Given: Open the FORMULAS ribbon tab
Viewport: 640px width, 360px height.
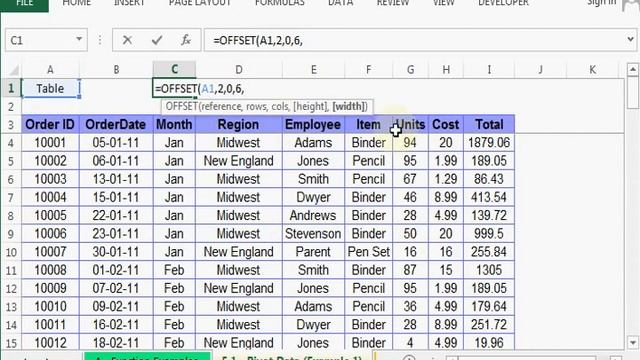Looking at the screenshot, I should 280,3.
